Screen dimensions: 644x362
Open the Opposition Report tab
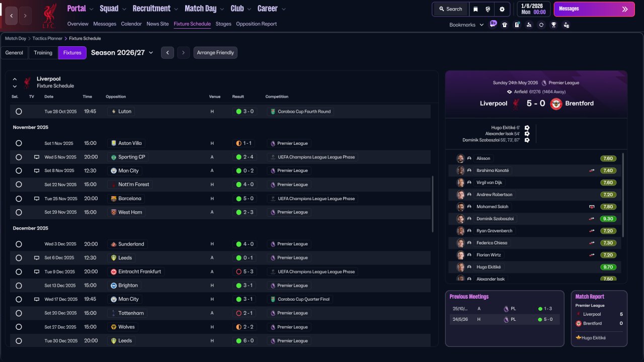(257, 24)
